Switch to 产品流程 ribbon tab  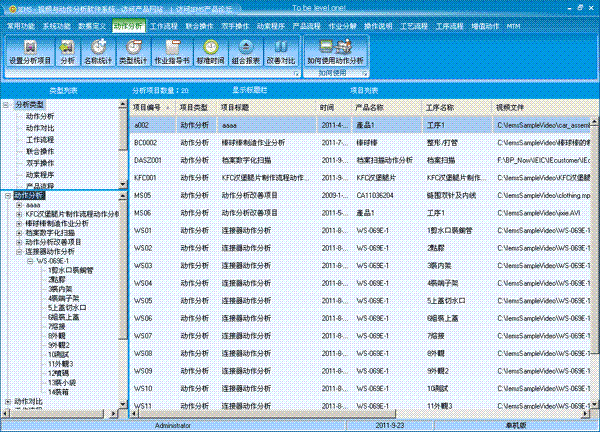click(307, 26)
